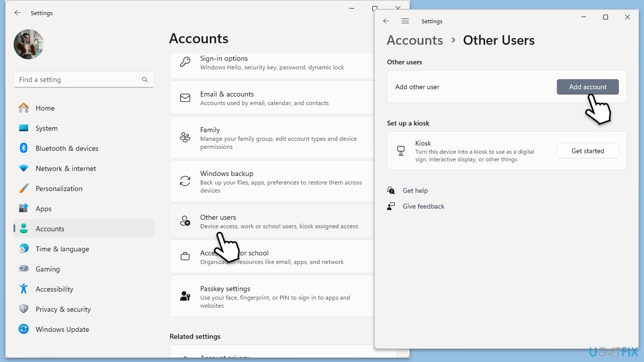Click the hamburger navigation menu icon
Image resolution: width=644 pixels, height=362 pixels.
[x=405, y=21]
